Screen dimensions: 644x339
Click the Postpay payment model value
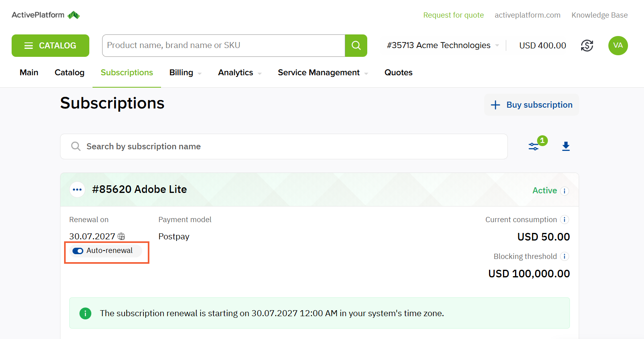(174, 237)
